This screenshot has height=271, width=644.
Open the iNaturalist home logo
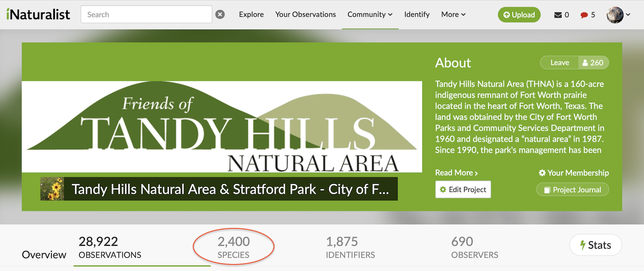[x=38, y=14]
